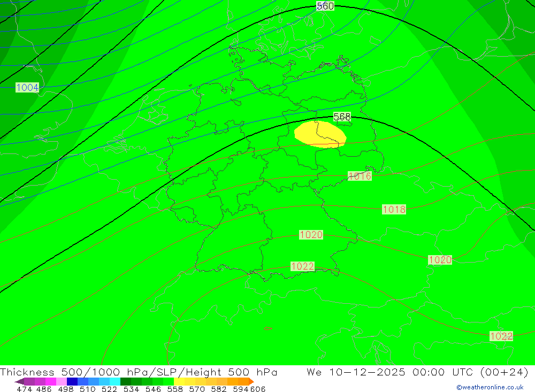The width and height of the screenshot is (535, 392).
Task: Pick the darkest green legend swatch above 534
Action: (x=126, y=381)
